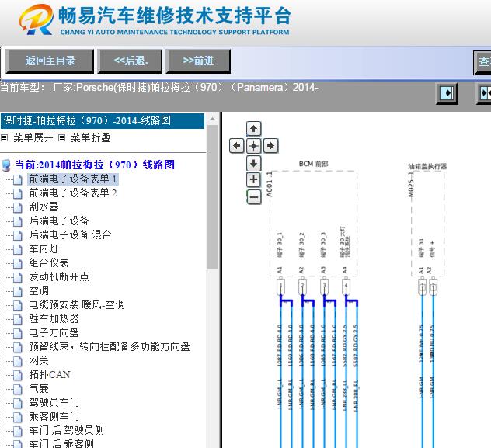Open 刮水器 wiring diagram
491x448 pixels.
pyautogui.click(x=44, y=207)
